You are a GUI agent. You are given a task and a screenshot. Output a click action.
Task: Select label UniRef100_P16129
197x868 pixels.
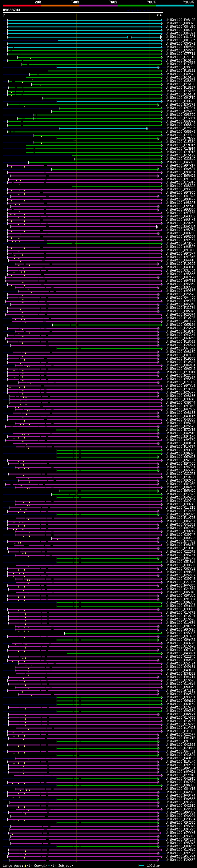coord(180,155)
